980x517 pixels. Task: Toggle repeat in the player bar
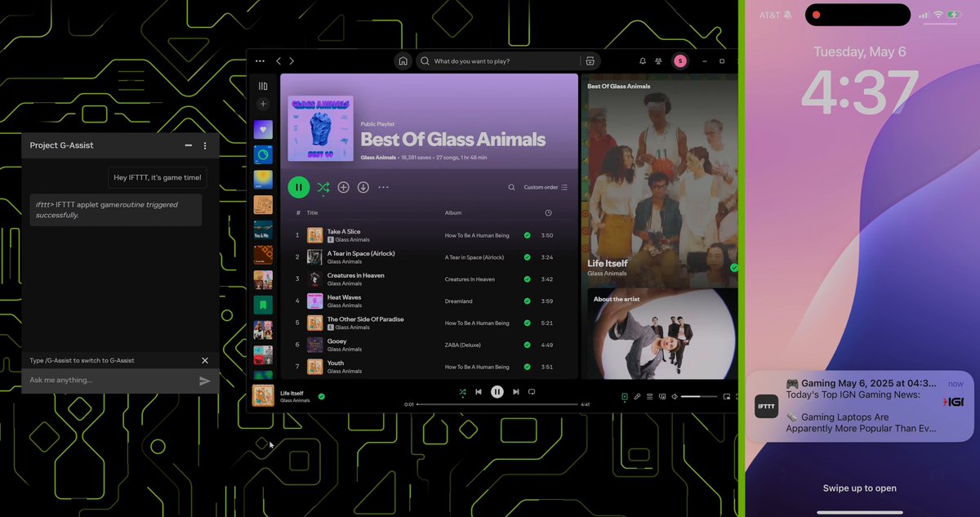[532, 392]
